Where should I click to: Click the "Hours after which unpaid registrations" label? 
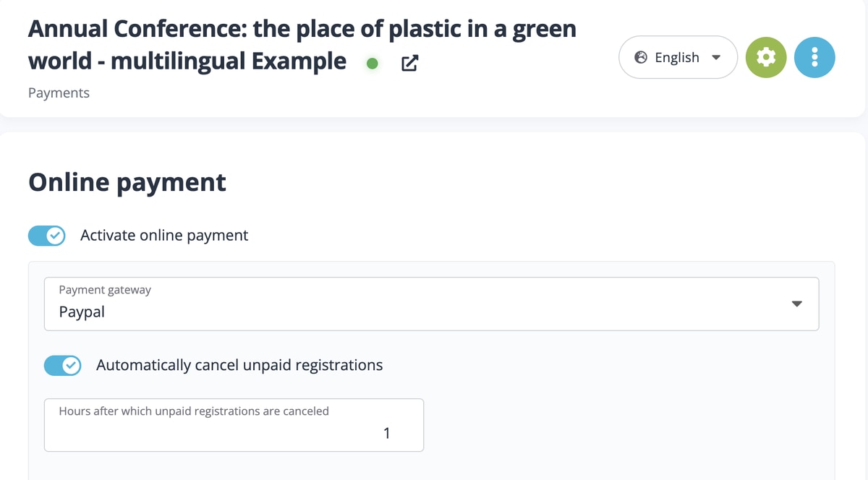click(x=194, y=411)
